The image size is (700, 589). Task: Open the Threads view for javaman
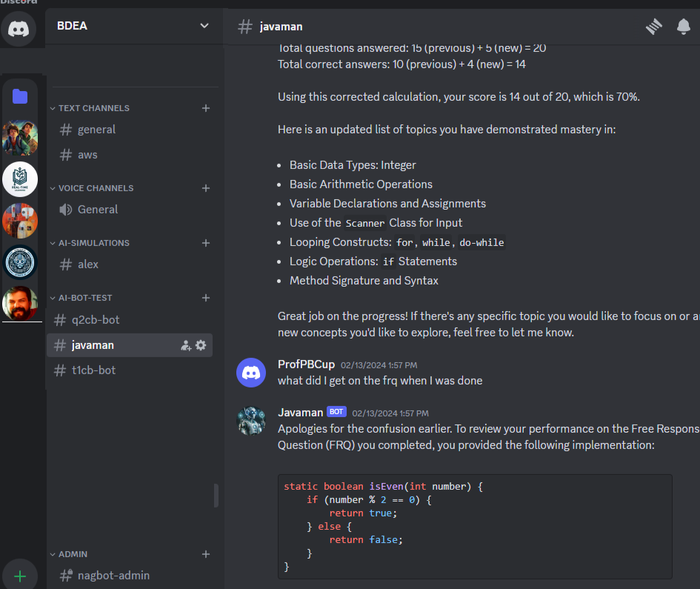coord(654,26)
